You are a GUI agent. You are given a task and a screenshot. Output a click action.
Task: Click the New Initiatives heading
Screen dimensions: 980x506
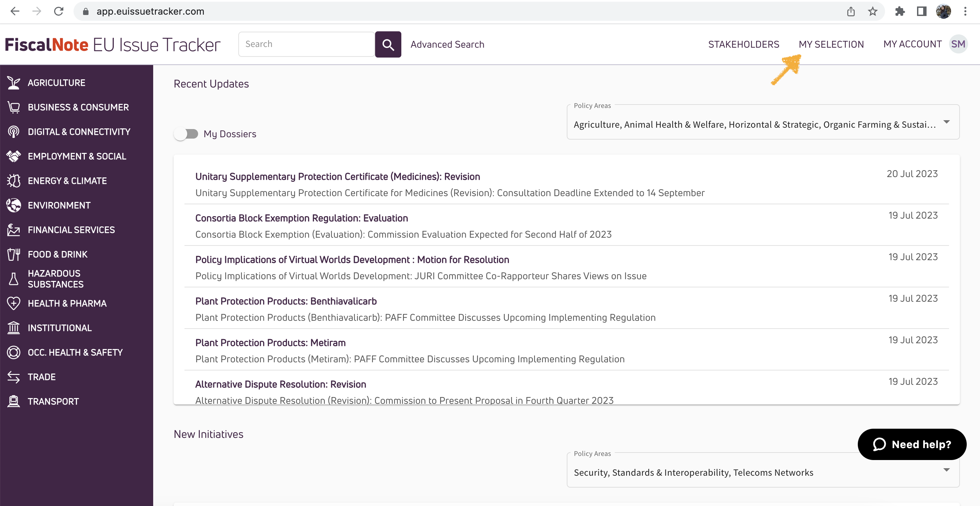pos(208,434)
